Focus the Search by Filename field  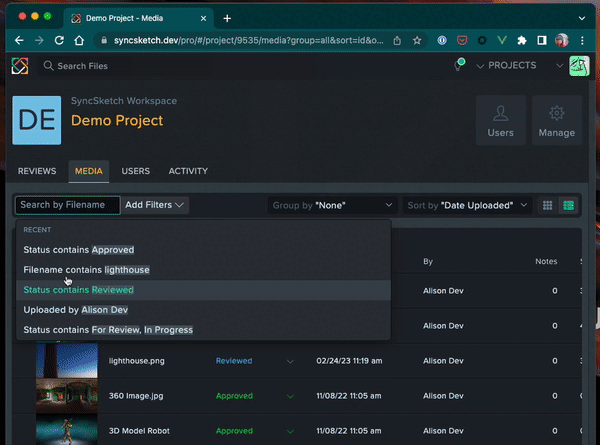(x=68, y=205)
